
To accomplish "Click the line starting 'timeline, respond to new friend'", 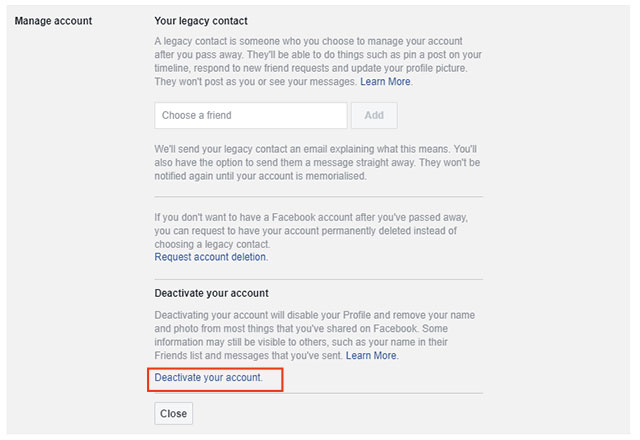I will [x=311, y=68].
